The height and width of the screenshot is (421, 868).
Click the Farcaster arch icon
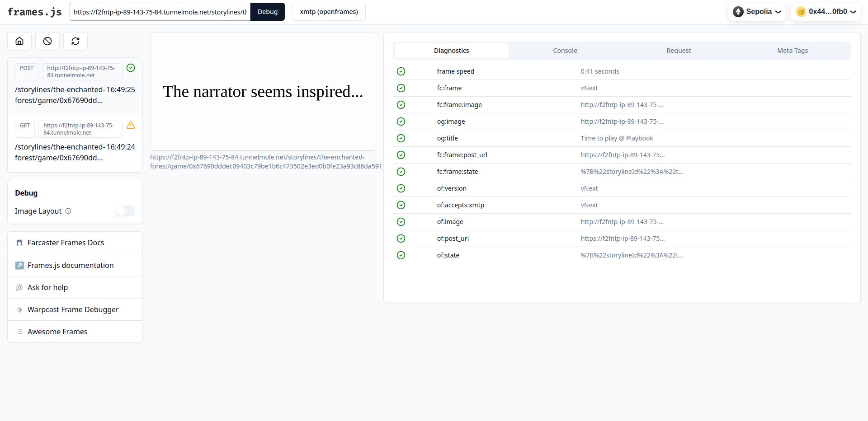pos(19,243)
